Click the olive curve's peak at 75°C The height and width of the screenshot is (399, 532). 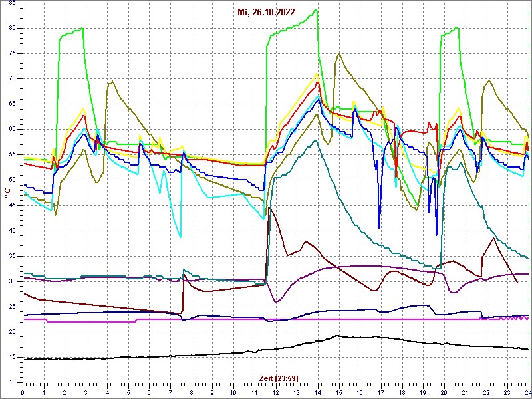click(338, 53)
